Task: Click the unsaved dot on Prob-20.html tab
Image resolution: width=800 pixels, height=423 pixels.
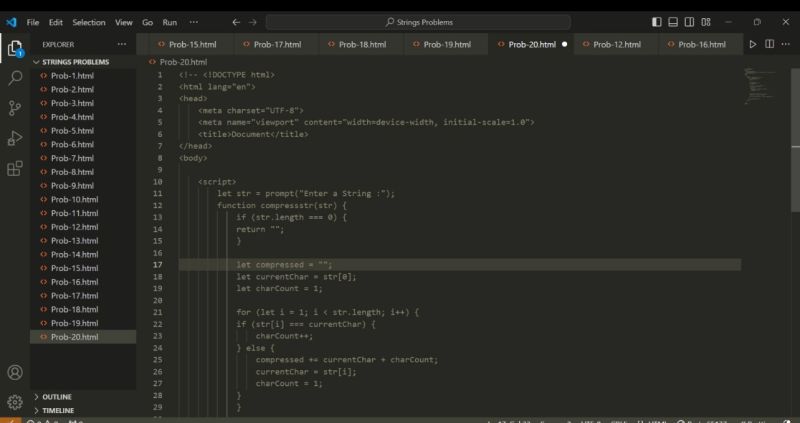Action: 564,44
